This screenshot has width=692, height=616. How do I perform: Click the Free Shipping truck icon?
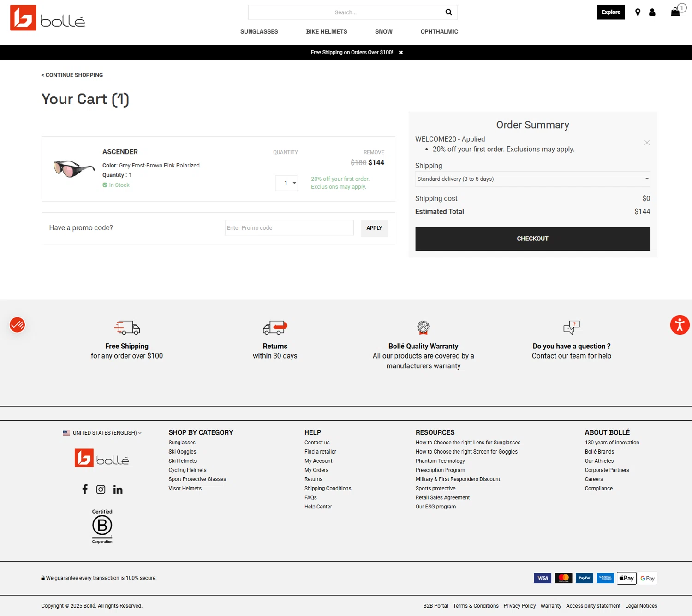[127, 328]
